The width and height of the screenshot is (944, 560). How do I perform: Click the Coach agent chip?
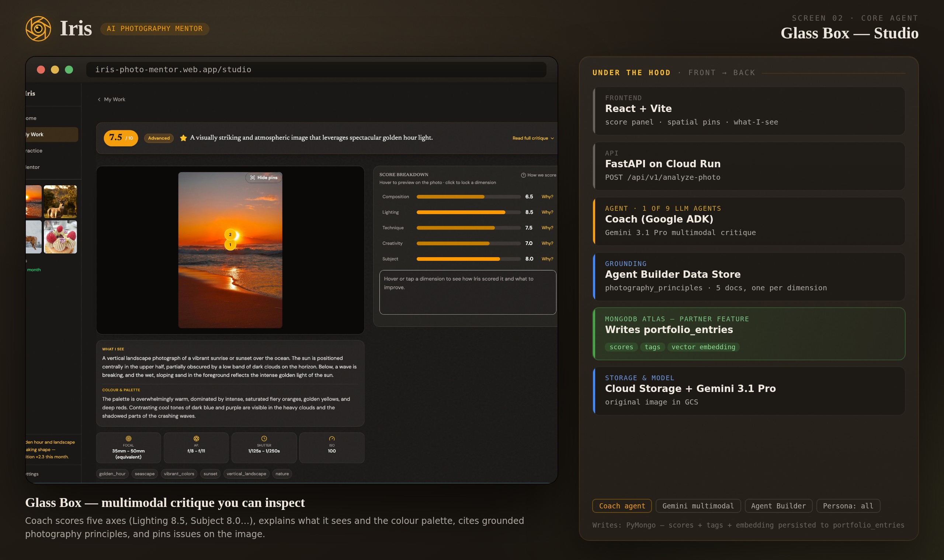coord(622,506)
